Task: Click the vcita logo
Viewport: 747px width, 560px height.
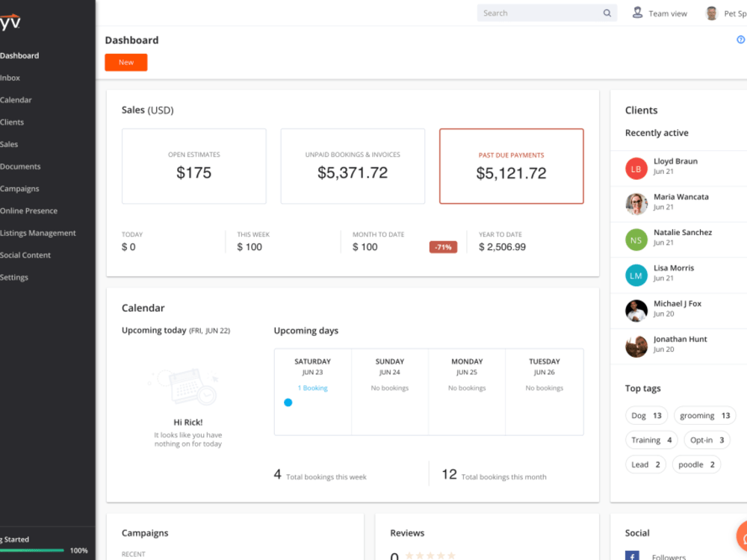Action: [10, 22]
